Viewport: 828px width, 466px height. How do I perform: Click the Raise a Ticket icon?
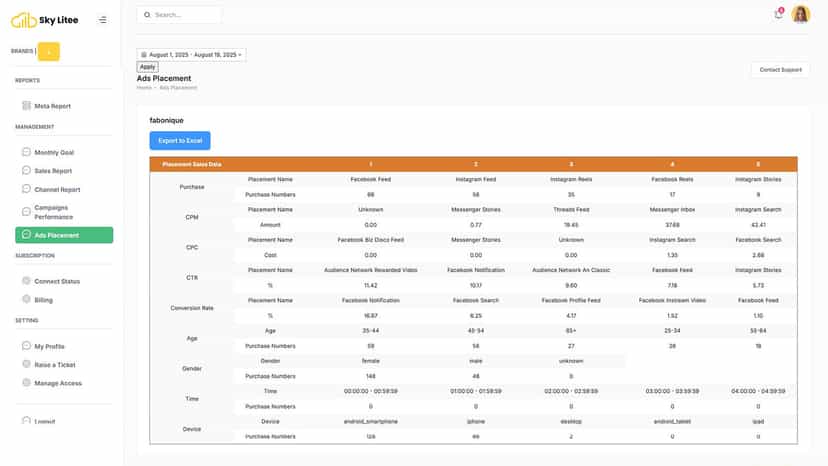pyautogui.click(x=26, y=364)
